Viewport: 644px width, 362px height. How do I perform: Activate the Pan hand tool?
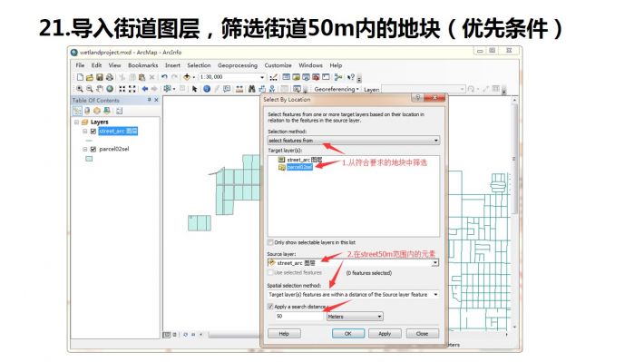pyautogui.click(x=100, y=89)
